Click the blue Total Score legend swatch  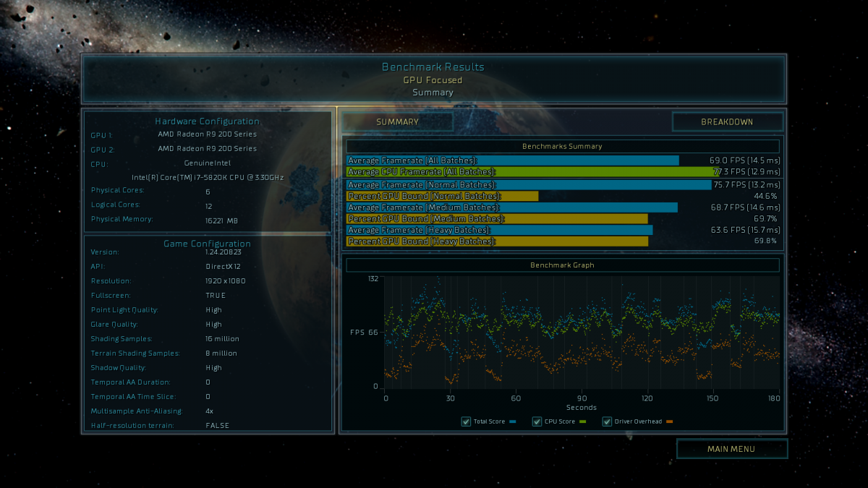(512, 421)
